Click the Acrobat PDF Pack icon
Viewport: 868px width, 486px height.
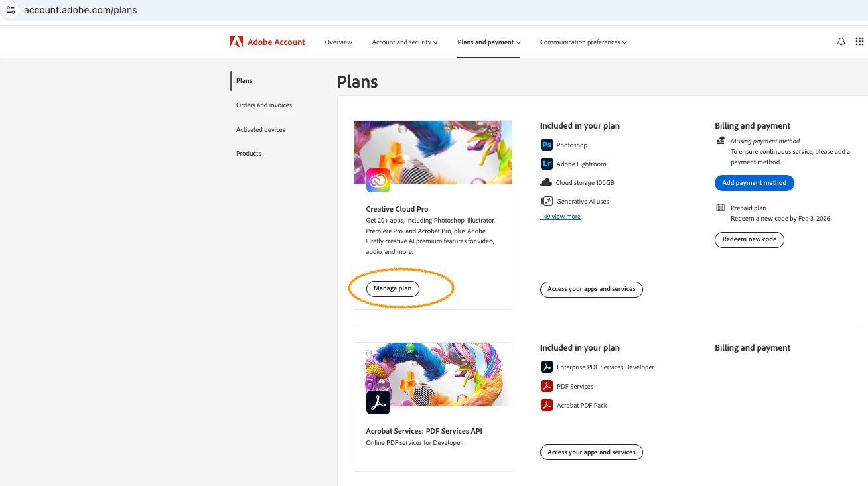(547, 405)
